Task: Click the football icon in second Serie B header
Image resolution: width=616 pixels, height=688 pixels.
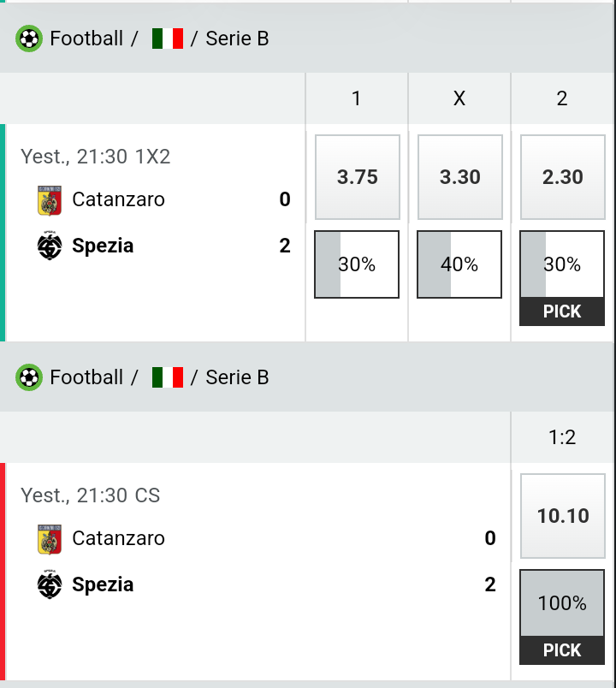Action: 29,377
